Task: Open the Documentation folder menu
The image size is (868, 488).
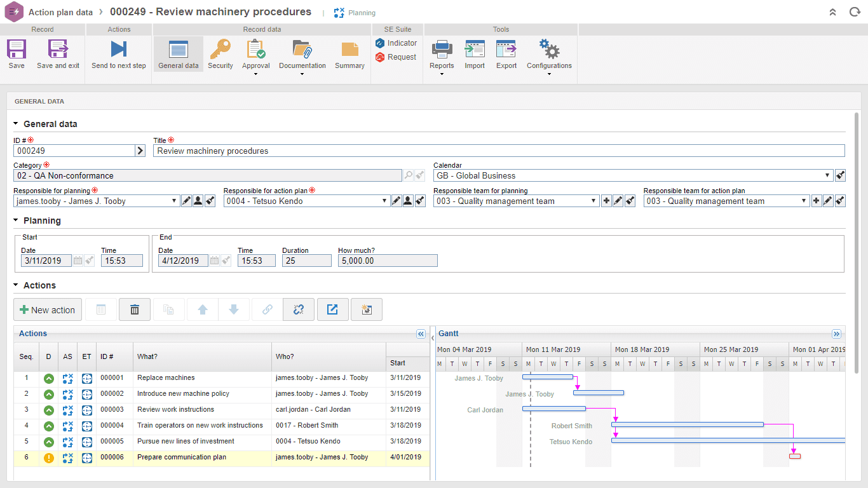Action: [x=302, y=56]
